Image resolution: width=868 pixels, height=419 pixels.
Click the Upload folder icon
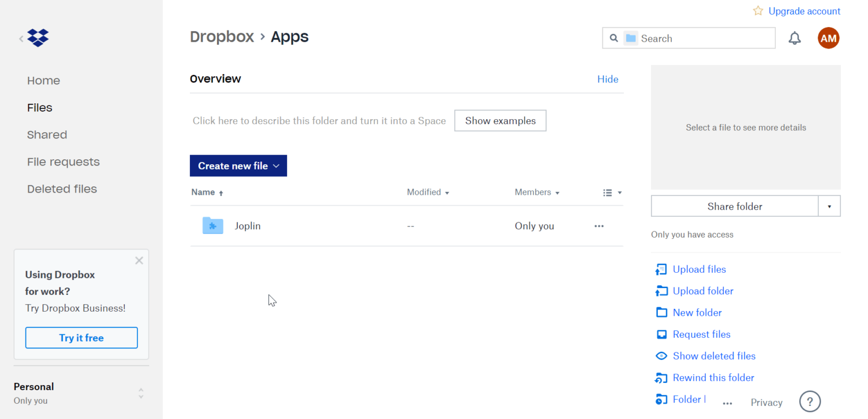click(x=661, y=291)
